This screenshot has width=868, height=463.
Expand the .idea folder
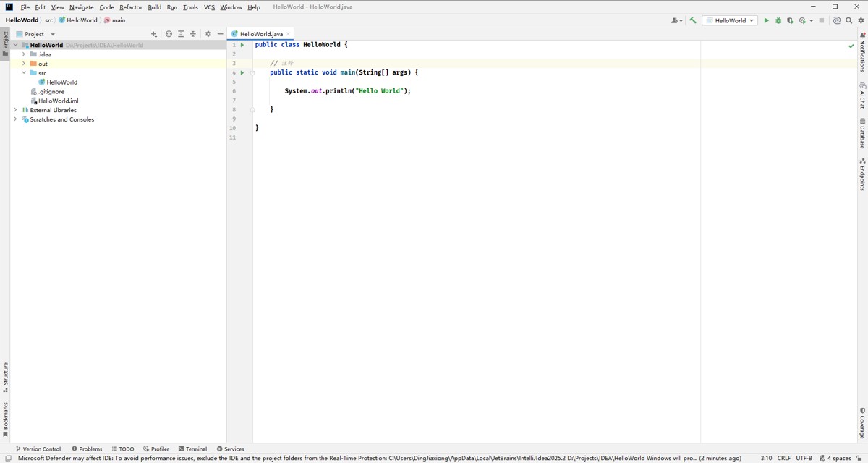[24, 54]
